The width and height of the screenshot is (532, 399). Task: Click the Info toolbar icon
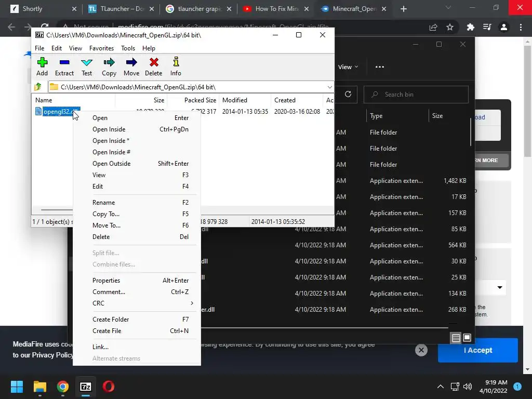pyautogui.click(x=176, y=66)
